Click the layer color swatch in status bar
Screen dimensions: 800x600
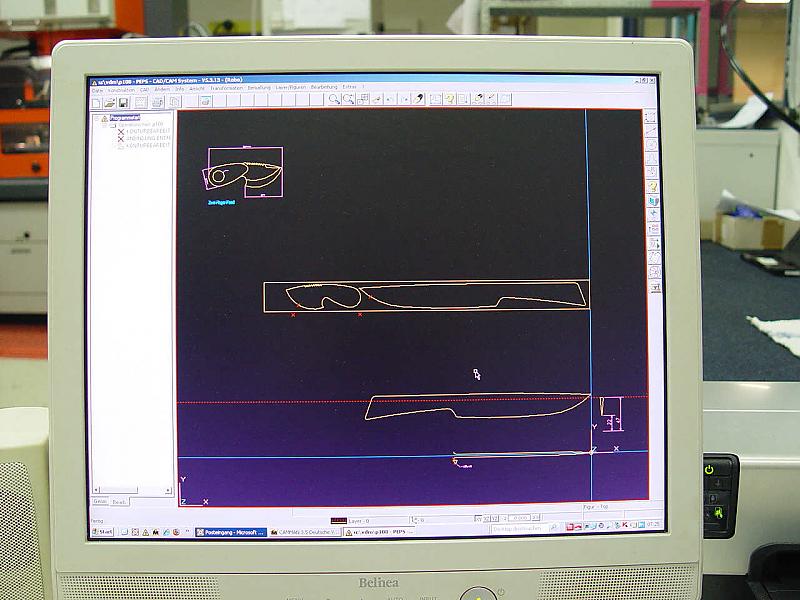(x=338, y=520)
